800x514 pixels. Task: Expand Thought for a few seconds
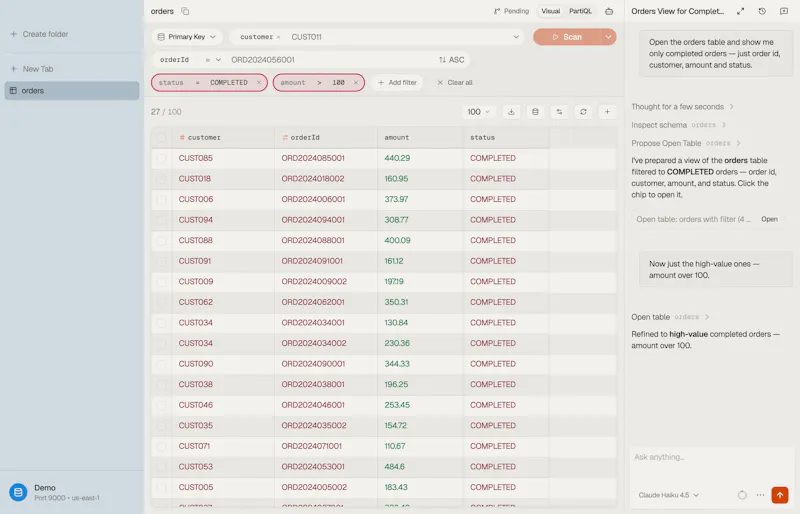pos(682,107)
